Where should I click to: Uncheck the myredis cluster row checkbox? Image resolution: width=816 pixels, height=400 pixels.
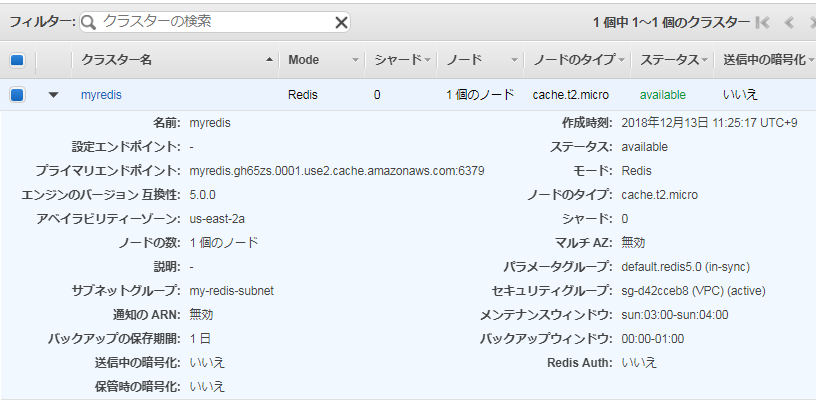pos(17,95)
